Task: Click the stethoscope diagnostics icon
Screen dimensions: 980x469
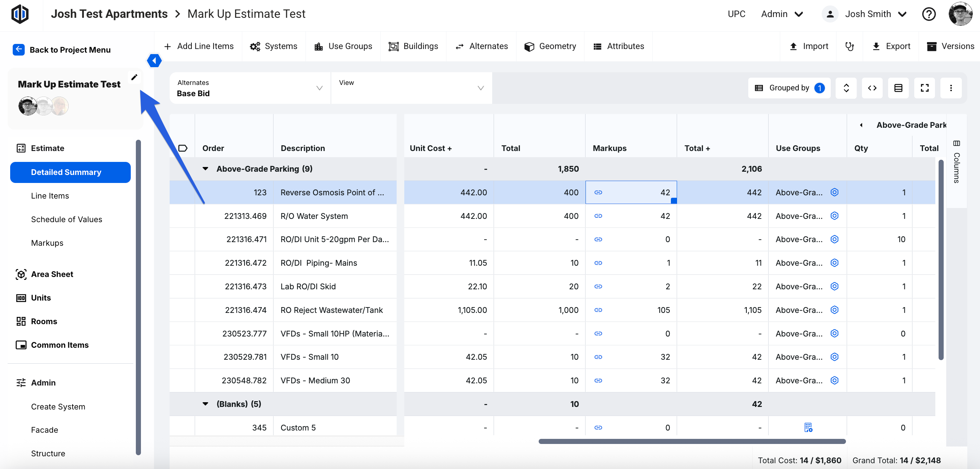Action: (x=849, y=46)
